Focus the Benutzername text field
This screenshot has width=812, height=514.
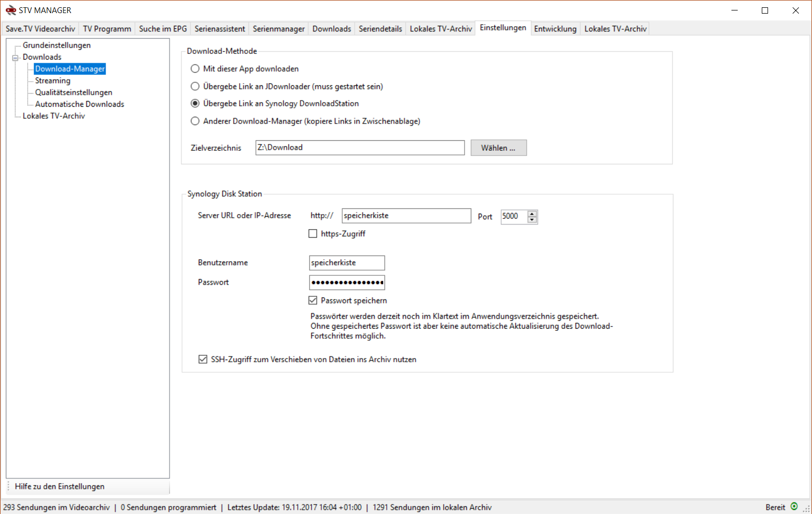tap(346, 263)
